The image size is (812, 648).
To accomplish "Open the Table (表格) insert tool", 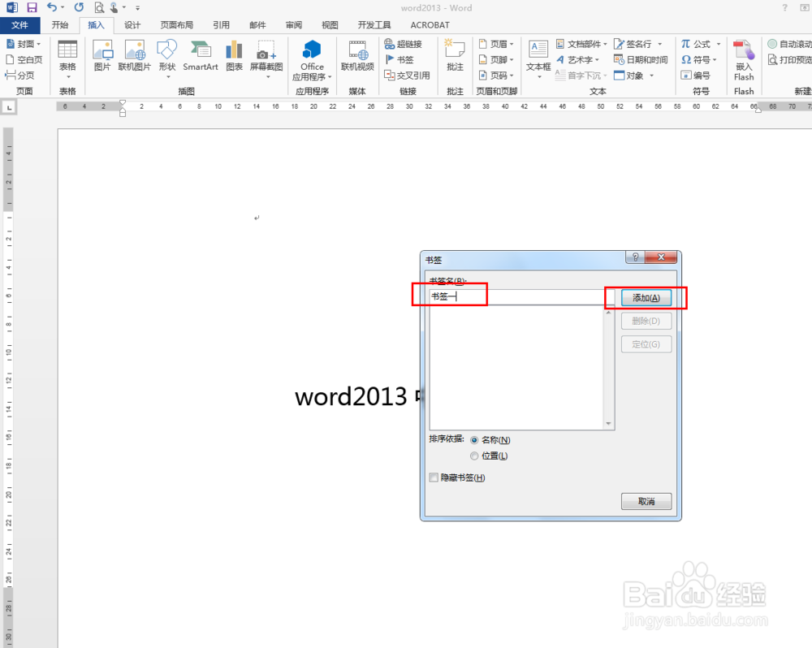I will (x=67, y=59).
